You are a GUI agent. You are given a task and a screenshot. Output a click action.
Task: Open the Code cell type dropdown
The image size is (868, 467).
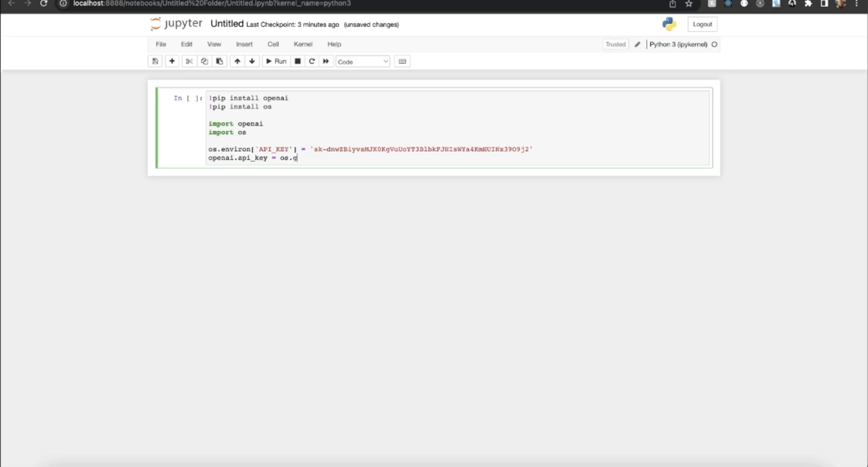click(x=363, y=62)
